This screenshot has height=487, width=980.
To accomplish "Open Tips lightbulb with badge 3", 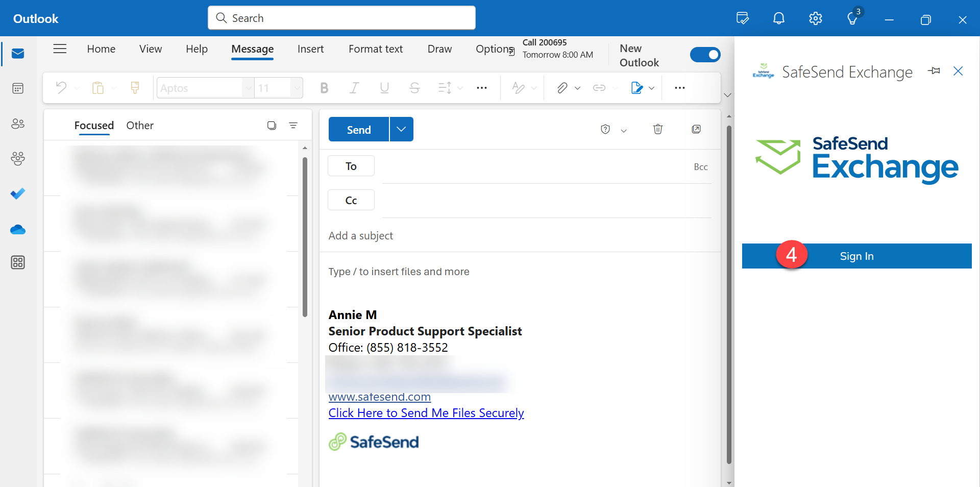I will 852,18.
